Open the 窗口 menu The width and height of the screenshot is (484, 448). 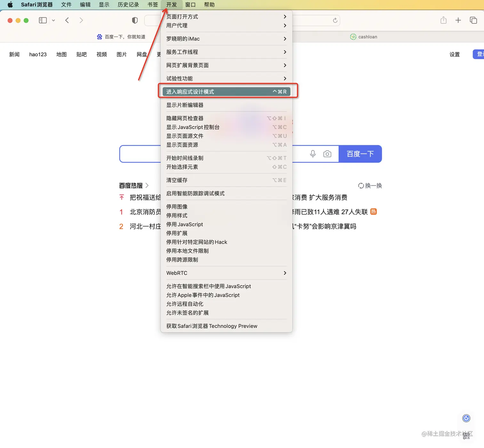click(190, 4)
